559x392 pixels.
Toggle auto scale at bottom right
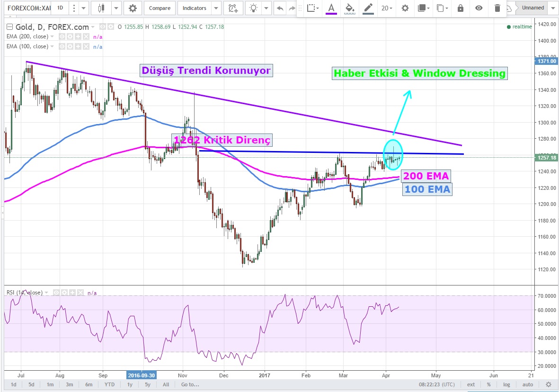coord(528,384)
